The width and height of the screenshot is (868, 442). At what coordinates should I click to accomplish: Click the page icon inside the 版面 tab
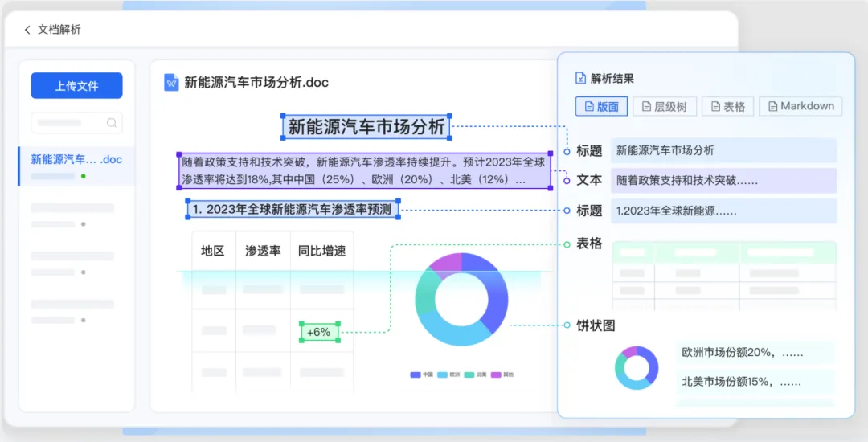(589, 106)
